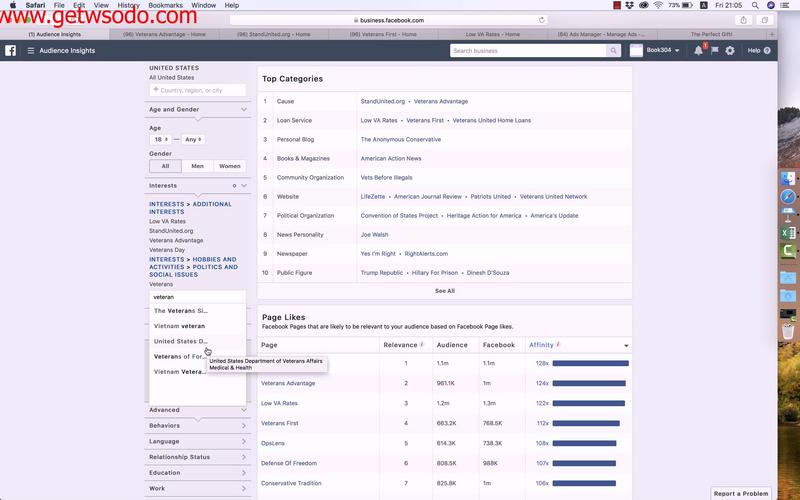This screenshot has height=500, width=800.
Task: Collapse the Advanced section
Action: [x=244, y=410]
